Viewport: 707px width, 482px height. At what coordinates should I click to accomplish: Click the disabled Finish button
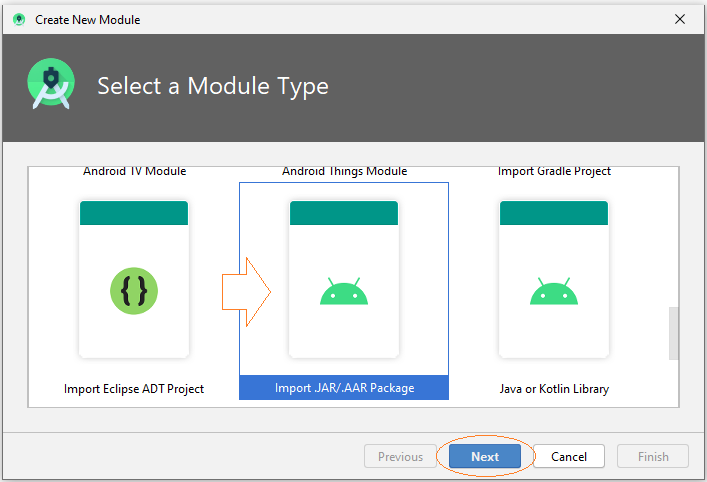(652, 456)
